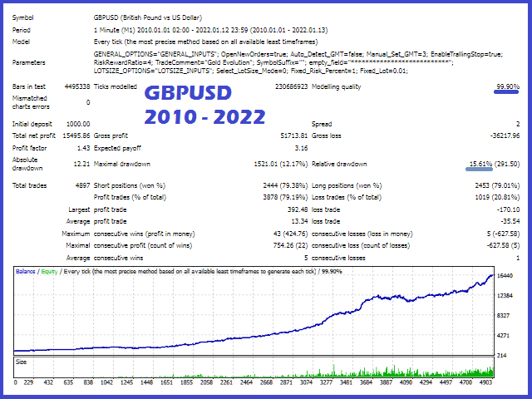
Task: Select bars in test value "4495338"
Action: [x=77, y=86]
